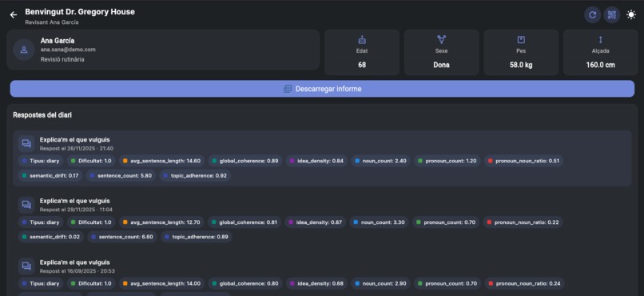
Task: Click the sex value Dona
Action: (442, 65)
